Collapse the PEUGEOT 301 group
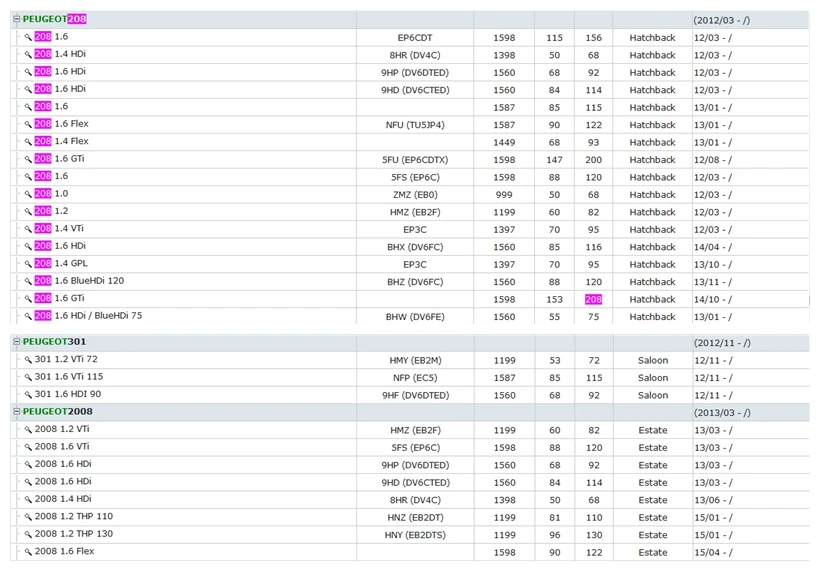Image resolution: width=820 pixels, height=571 pixels. pos(16,342)
